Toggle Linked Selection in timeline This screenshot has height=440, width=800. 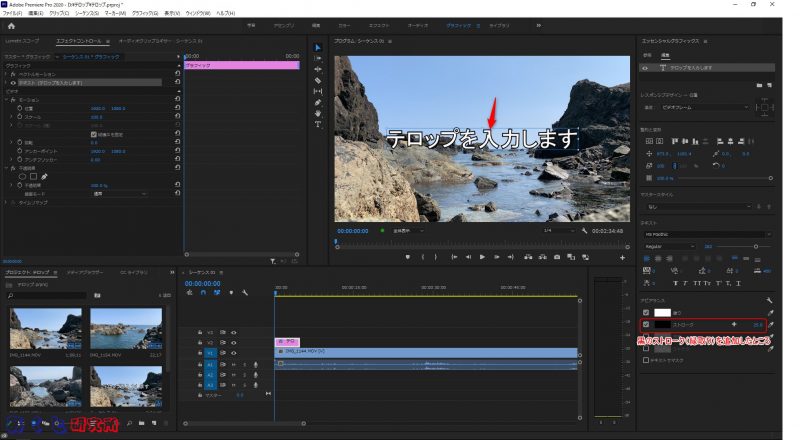(217, 292)
